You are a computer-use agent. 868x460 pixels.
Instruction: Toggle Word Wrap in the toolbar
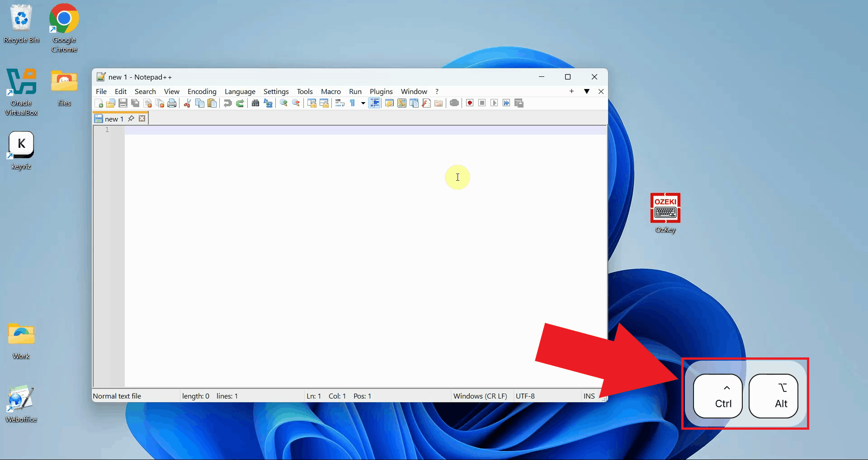[340, 103]
